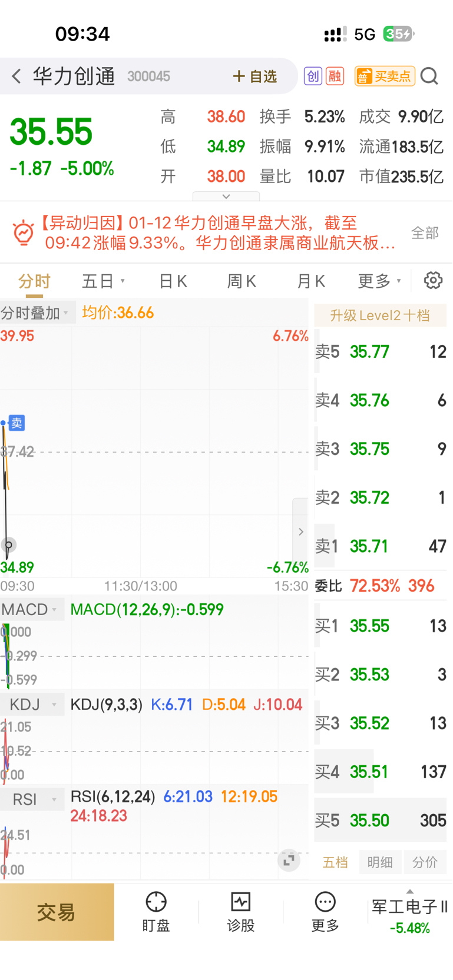Viewport: 453px width, 980px height.
Task: Switch to 五档 order book tab
Action: [x=335, y=862]
